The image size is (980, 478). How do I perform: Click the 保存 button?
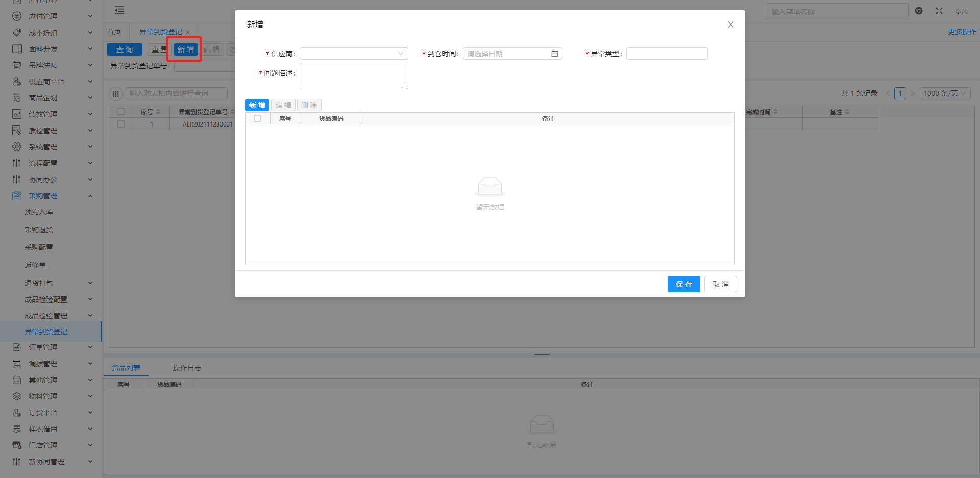tap(683, 284)
